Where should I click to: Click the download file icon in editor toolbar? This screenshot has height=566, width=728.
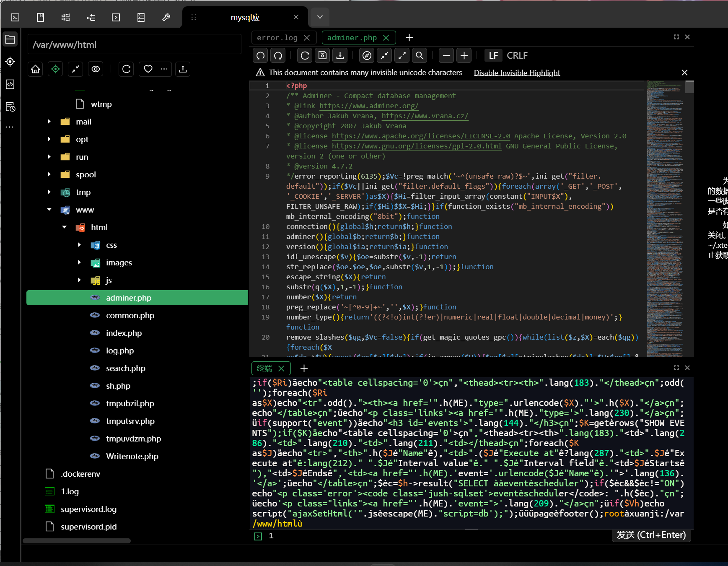tap(340, 55)
